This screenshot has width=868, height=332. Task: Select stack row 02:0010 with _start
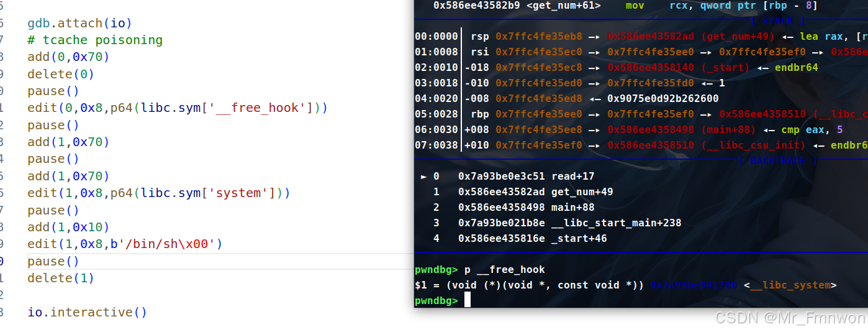[617, 68]
